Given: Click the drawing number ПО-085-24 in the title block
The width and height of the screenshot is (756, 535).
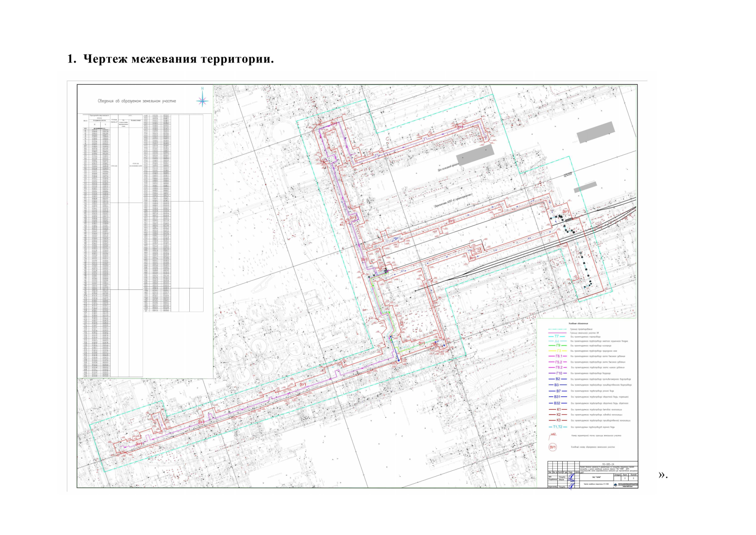Looking at the screenshot, I should click(607, 464).
